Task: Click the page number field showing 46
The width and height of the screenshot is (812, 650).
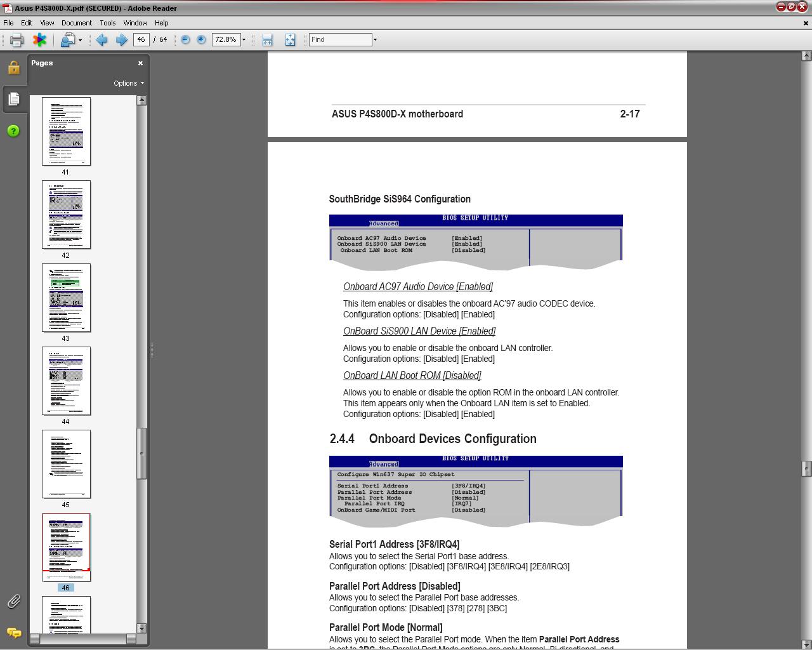Action: pos(141,39)
